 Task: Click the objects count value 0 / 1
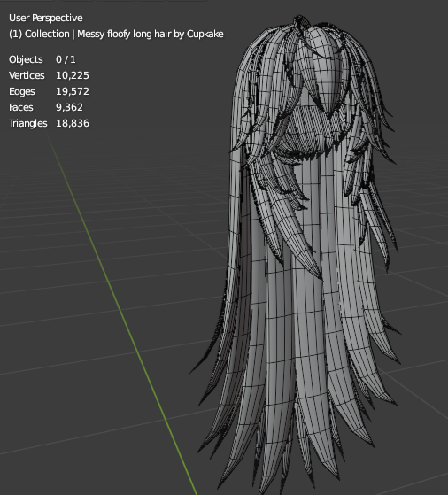click(66, 59)
